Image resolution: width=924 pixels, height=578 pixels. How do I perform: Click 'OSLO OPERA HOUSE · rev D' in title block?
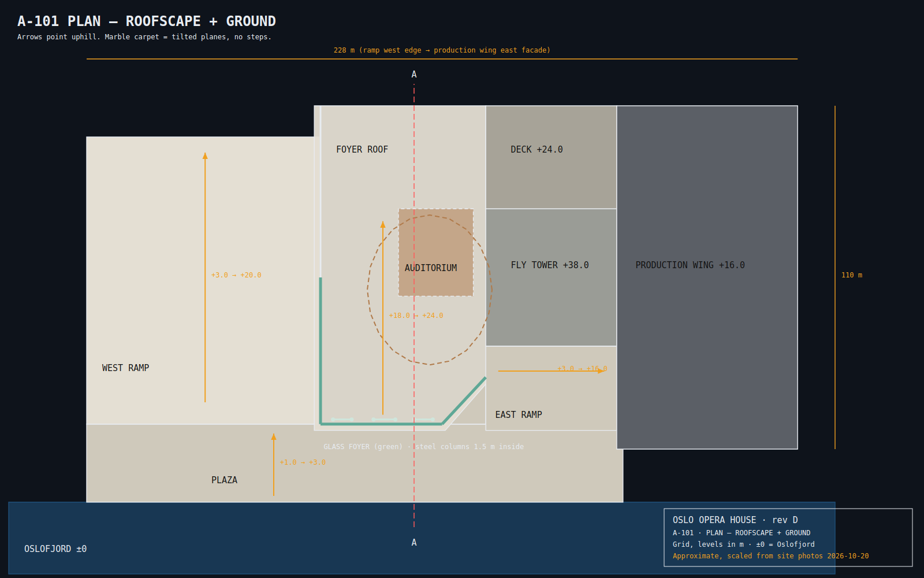tap(735, 520)
